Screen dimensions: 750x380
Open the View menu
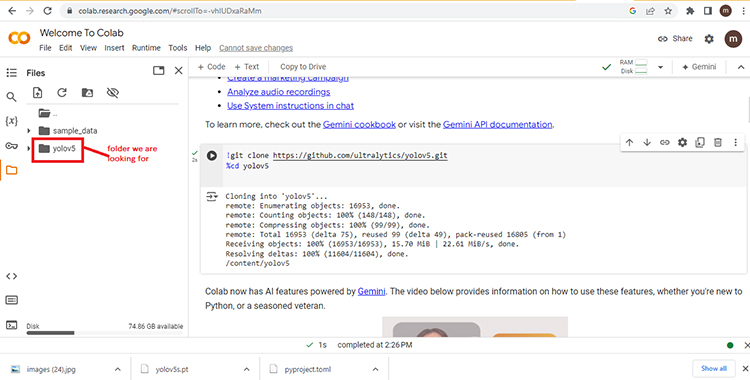pos(88,48)
